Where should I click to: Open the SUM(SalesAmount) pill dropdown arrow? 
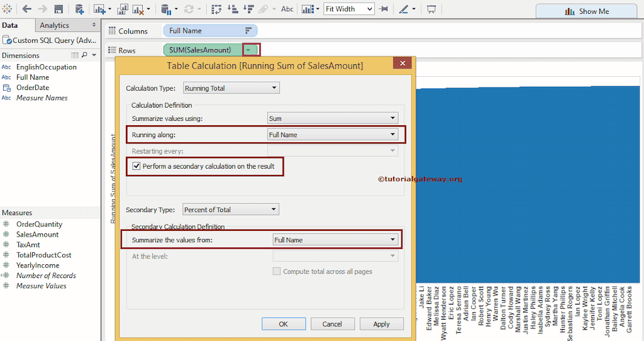pyautogui.click(x=249, y=50)
